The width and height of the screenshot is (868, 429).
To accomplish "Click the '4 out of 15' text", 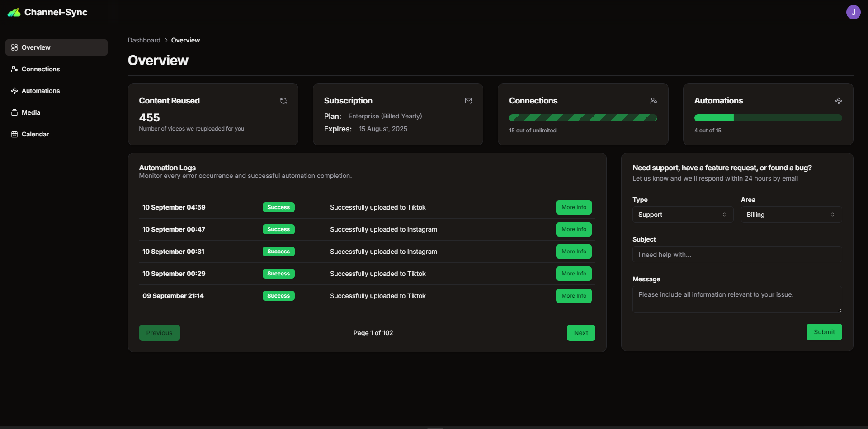I will pyautogui.click(x=708, y=131).
